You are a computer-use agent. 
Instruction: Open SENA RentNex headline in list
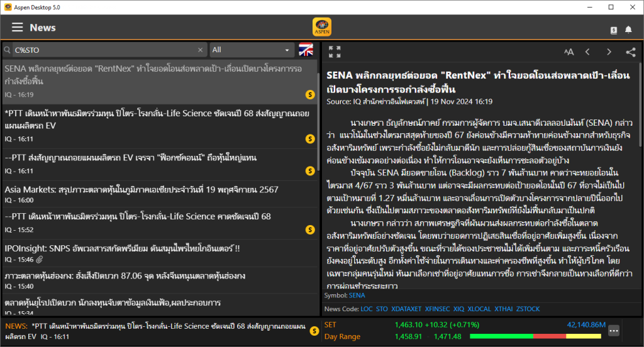point(159,82)
